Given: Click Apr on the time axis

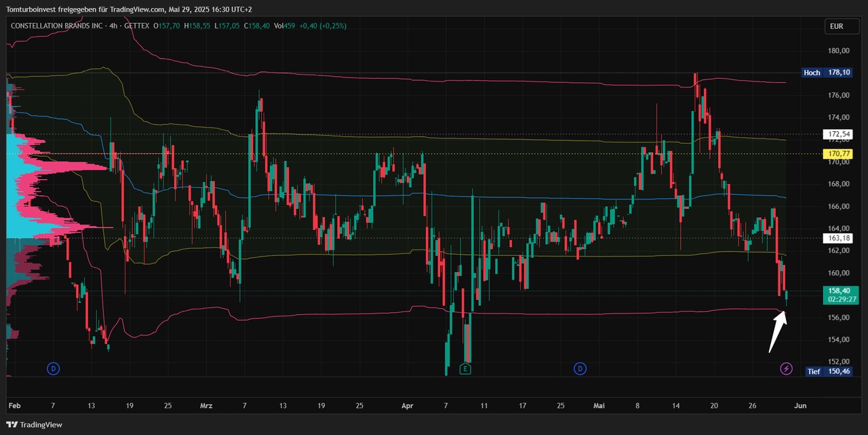Looking at the screenshot, I should tap(407, 406).
